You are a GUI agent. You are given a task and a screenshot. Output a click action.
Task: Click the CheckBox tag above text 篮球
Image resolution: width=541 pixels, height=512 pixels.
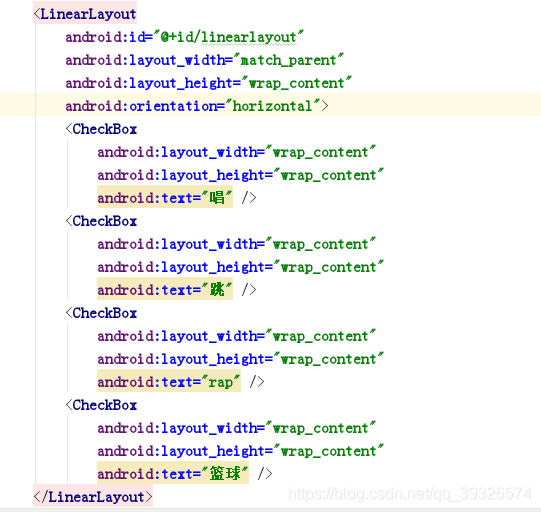coord(101,405)
